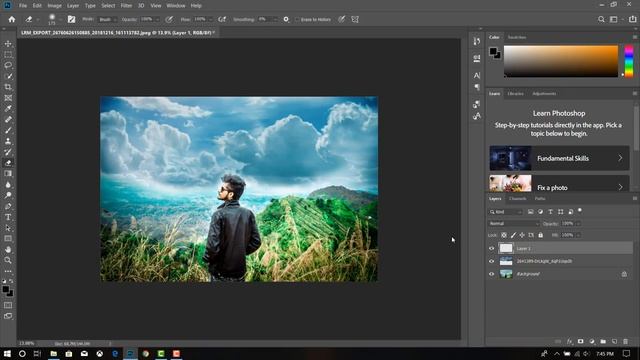Image resolution: width=640 pixels, height=360 pixels.
Task: Toggle the layer filter on/off switch
Action: coord(580,211)
